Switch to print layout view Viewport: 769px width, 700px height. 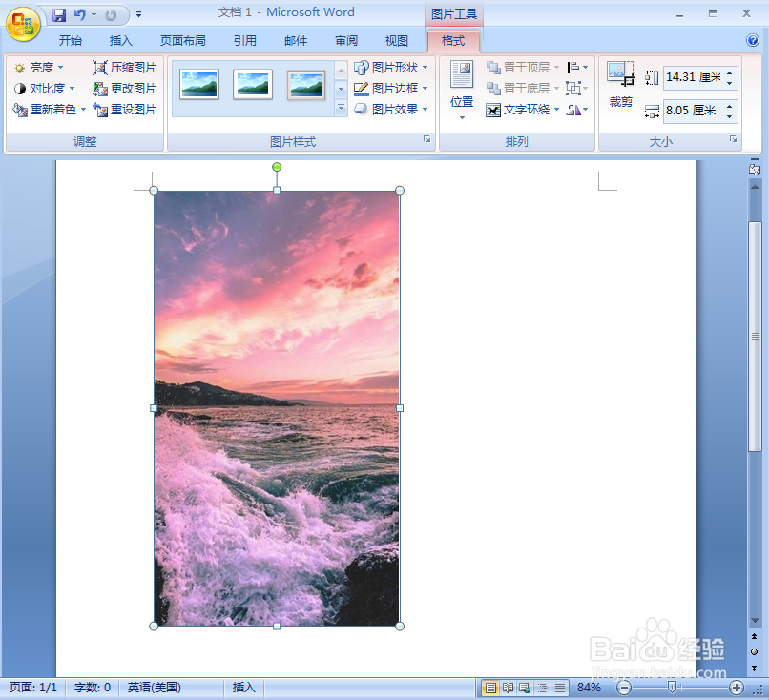[490, 689]
